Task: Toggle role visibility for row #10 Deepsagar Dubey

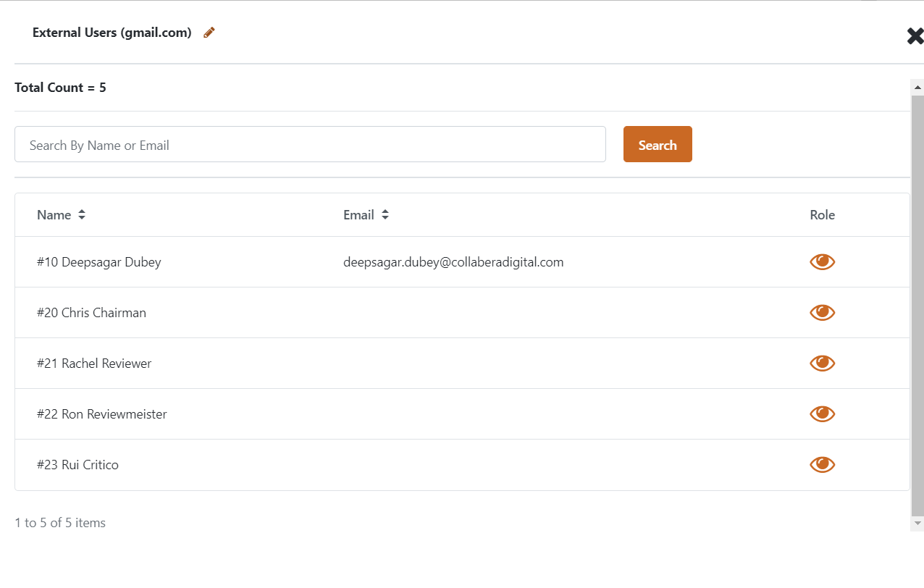Action: pos(822,261)
